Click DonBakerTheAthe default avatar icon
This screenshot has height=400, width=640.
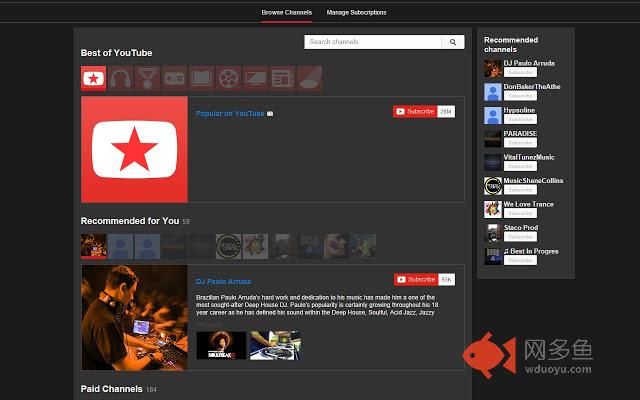pyautogui.click(x=493, y=92)
